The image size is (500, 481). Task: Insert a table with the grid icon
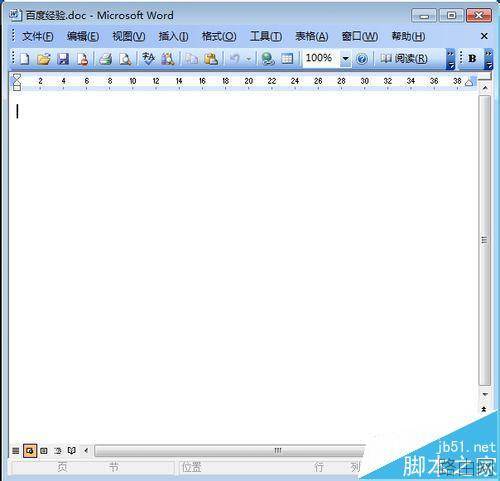point(287,59)
